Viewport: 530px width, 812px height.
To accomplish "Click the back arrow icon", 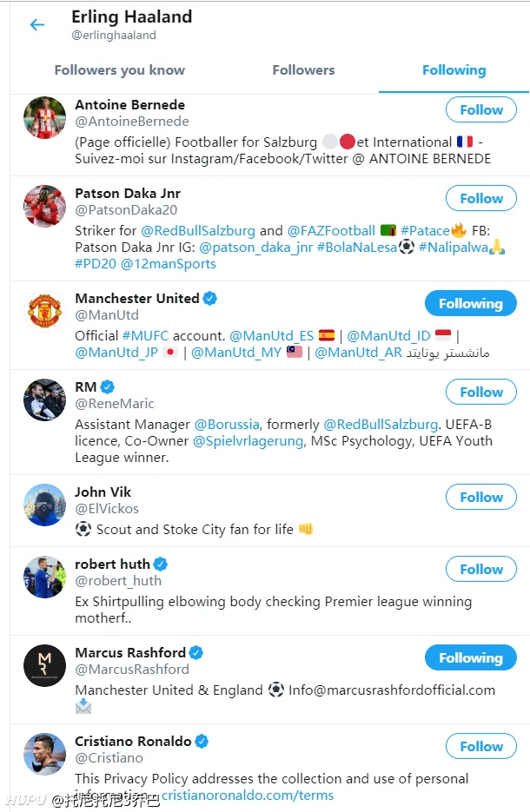I will click(36, 25).
